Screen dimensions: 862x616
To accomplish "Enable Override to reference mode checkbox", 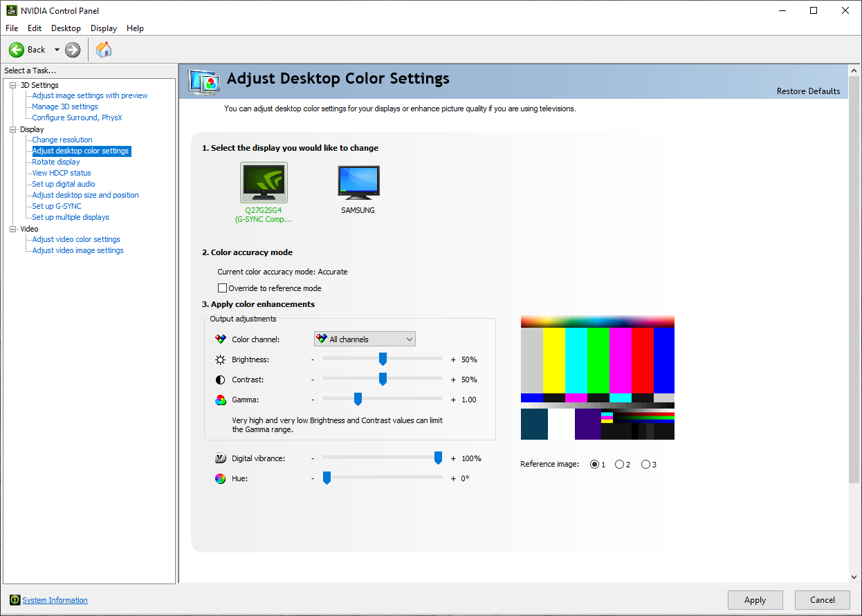I will [x=222, y=288].
